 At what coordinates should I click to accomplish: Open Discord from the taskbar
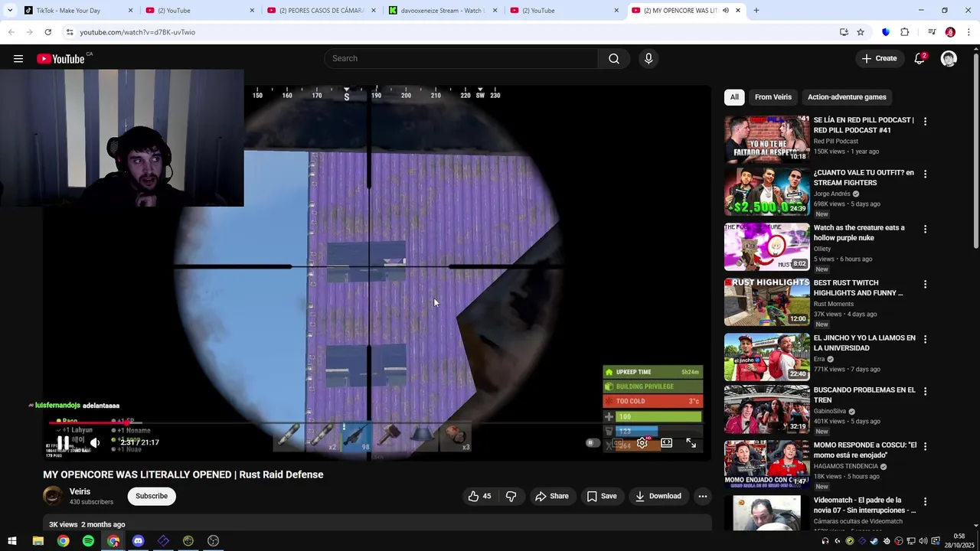(x=138, y=541)
